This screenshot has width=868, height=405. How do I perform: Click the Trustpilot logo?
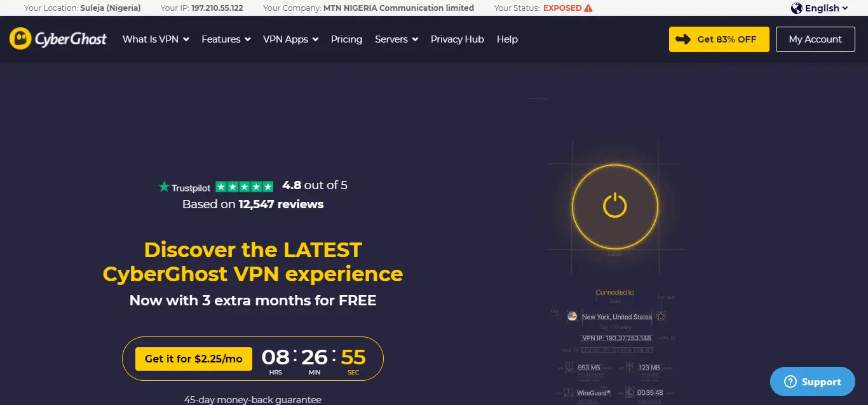coord(184,187)
